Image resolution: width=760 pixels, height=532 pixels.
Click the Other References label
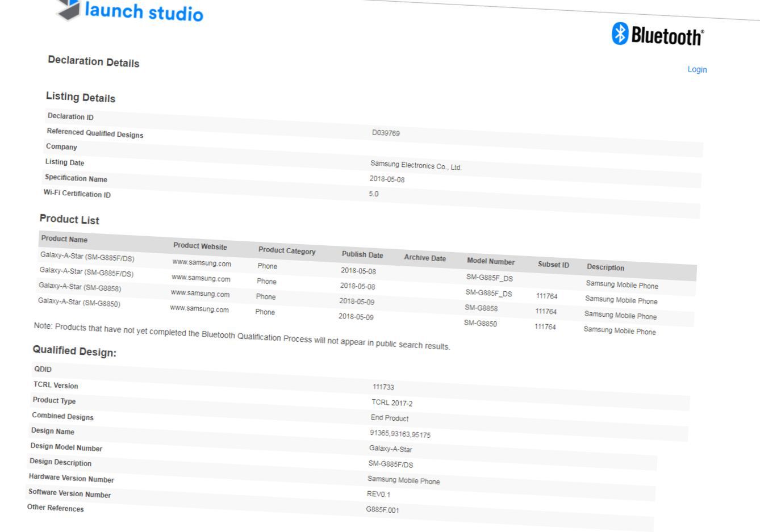pyautogui.click(x=56, y=508)
